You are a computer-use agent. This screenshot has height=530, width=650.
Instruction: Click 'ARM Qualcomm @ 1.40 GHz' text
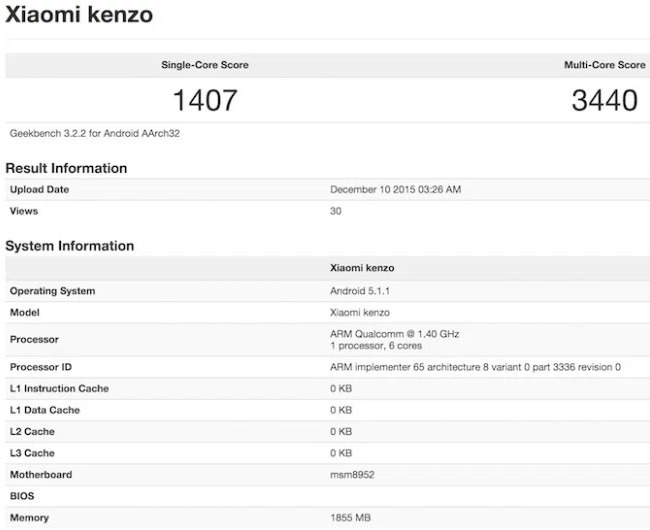coord(395,334)
